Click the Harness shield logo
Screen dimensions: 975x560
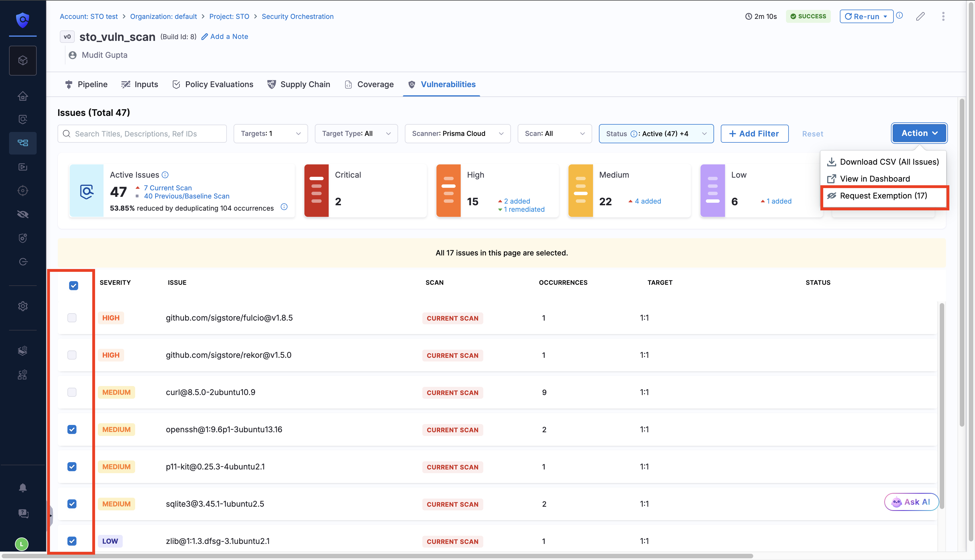coord(23,20)
